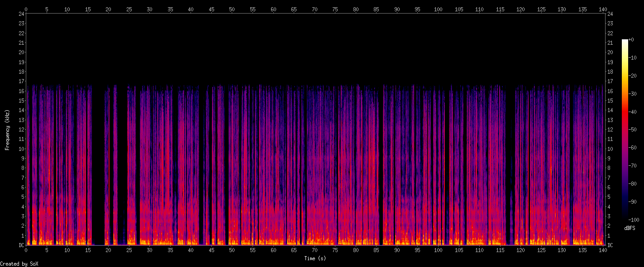Click the 70 second tick on the bottom time axis
644x267 pixels.
315,250
